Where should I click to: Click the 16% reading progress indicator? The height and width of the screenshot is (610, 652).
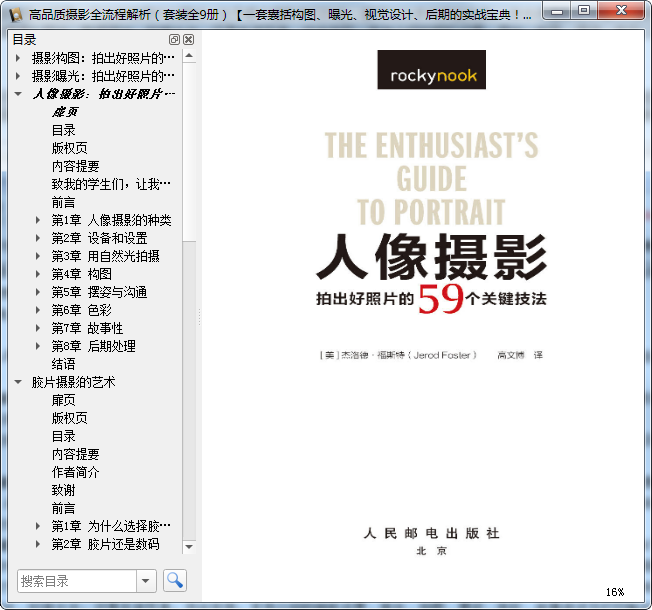[615, 592]
